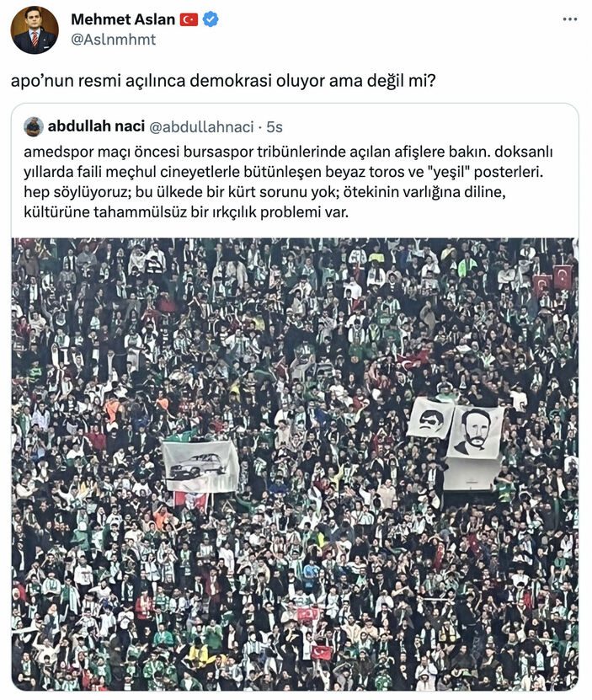Click abdullah naci's small avatar

click(34, 127)
